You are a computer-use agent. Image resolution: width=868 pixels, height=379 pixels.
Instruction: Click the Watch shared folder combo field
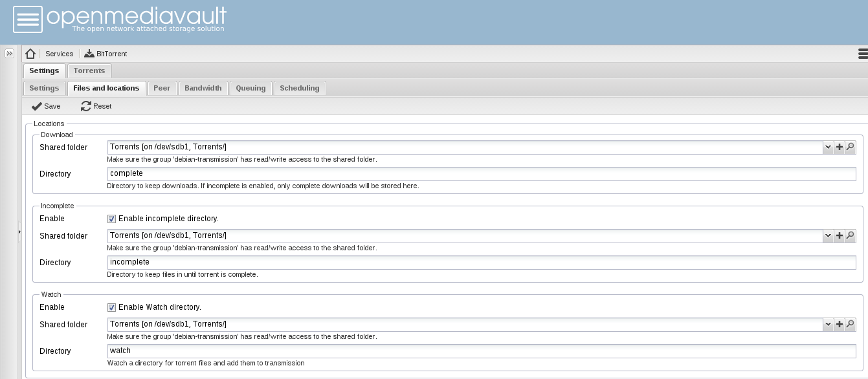(465, 325)
